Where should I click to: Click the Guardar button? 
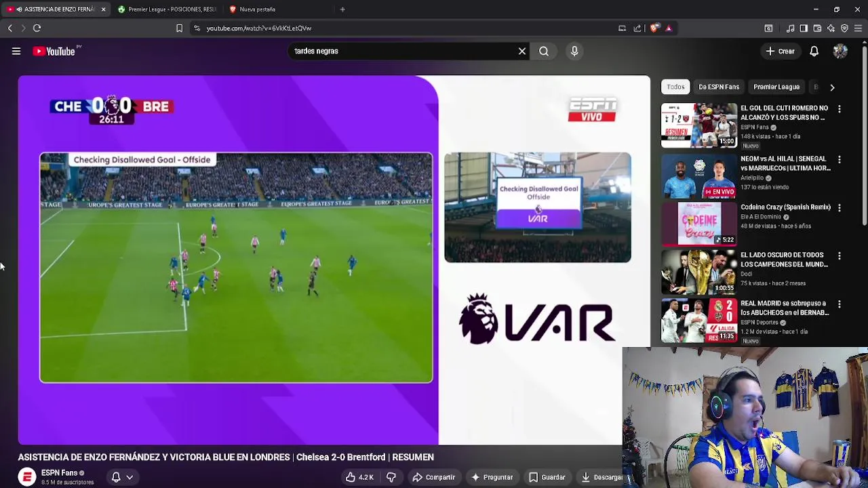(547, 477)
